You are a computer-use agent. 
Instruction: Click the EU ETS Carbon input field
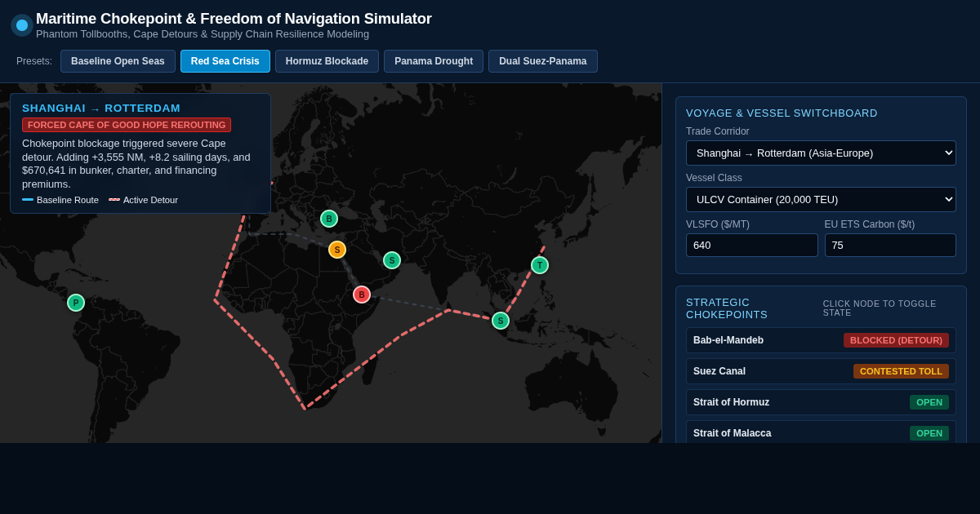pyautogui.click(x=890, y=246)
